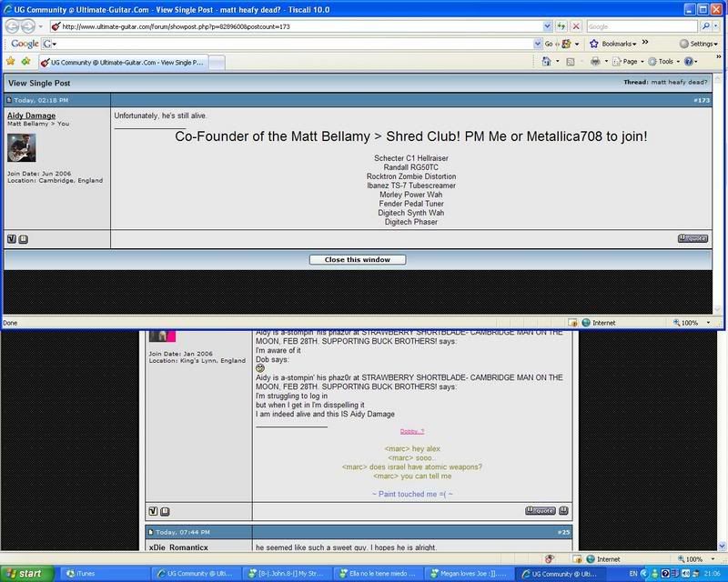Open the 100% zoom level control in front window
Viewport: 728px width, 582px height.
692,323
